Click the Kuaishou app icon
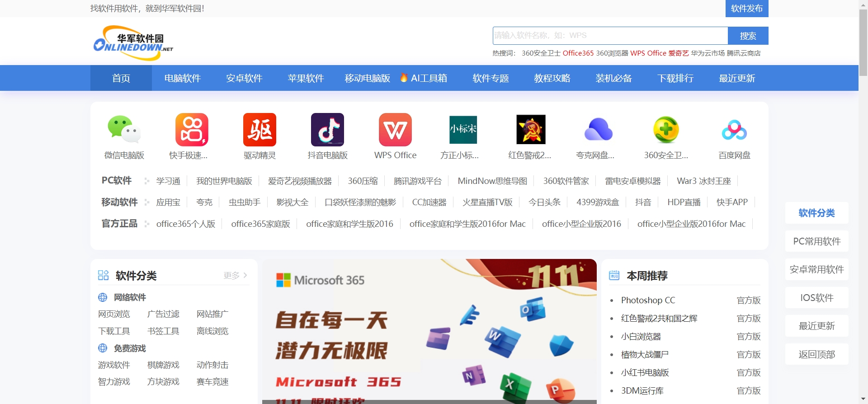Viewport: 868px width, 404px height. pos(192,130)
